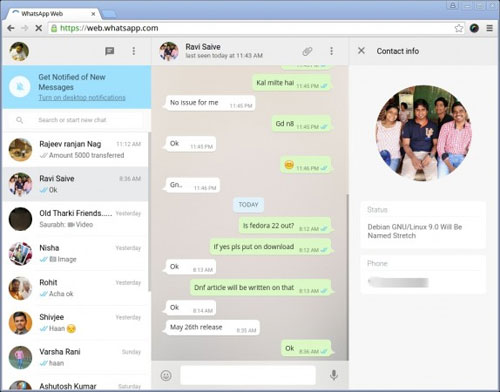
Task: Click the microphone to record voice message
Action: pos(333,375)
